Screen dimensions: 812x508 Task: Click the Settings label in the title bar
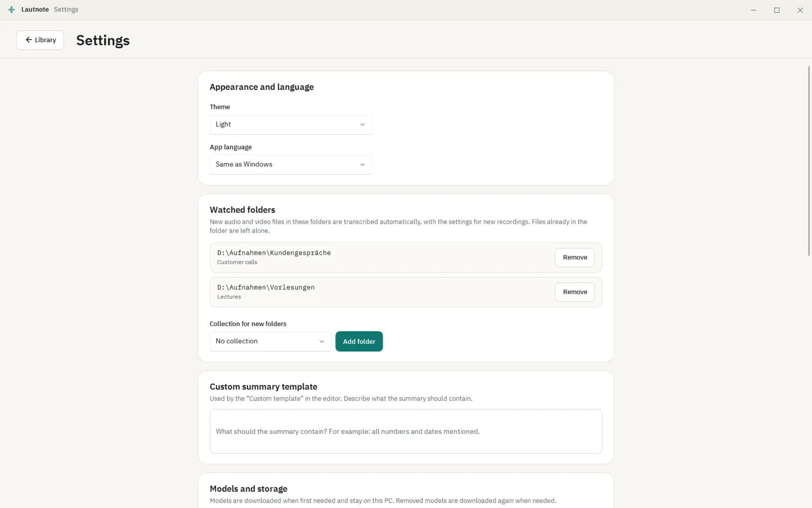(66, 10)
